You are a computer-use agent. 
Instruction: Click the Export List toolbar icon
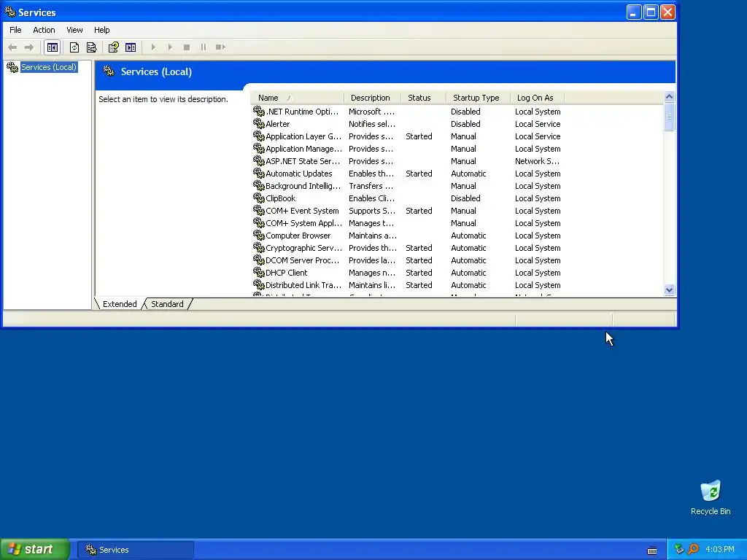(91, 47)
